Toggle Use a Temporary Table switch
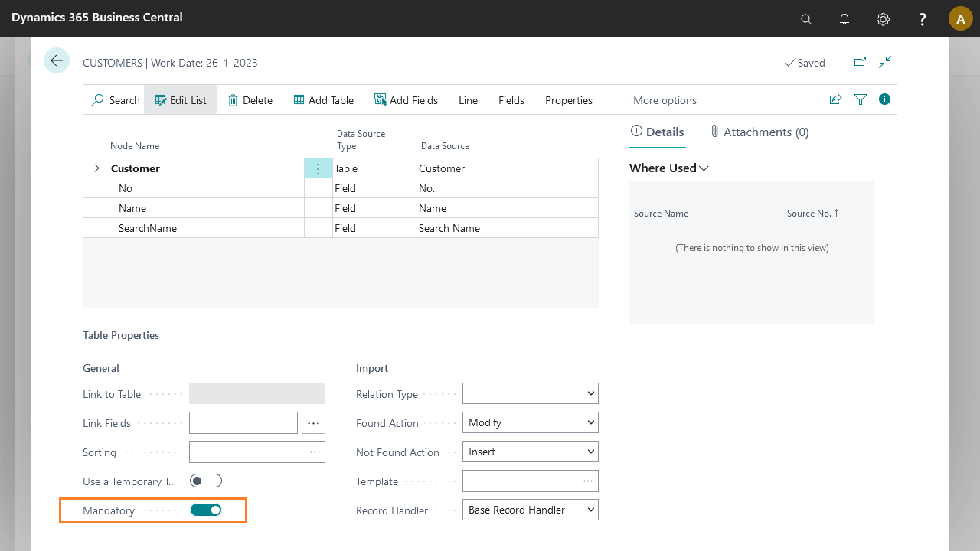The width and height of the screenshot is (980, 551). tap(206, 481)
